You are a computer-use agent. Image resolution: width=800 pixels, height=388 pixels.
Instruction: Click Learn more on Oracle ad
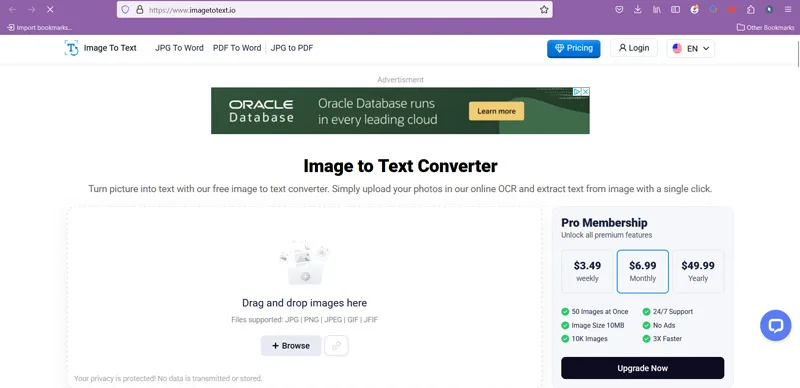point(496,111)
